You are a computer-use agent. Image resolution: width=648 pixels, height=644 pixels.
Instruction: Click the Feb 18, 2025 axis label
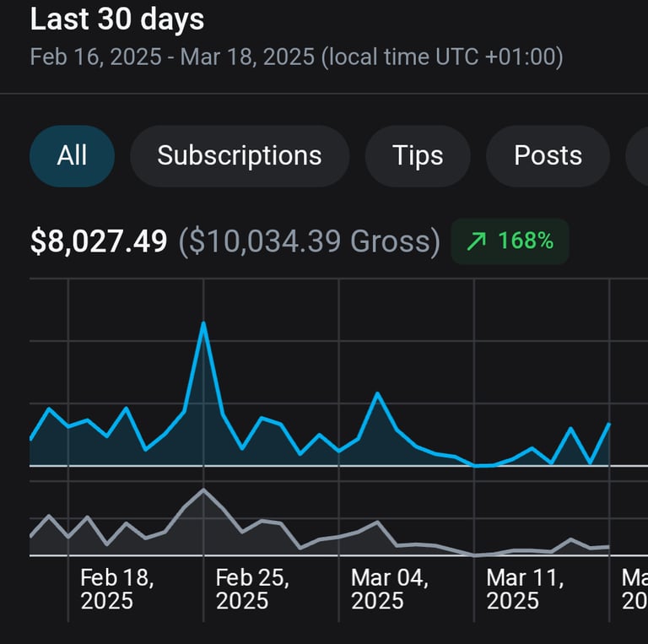click(x=117, y=589)
